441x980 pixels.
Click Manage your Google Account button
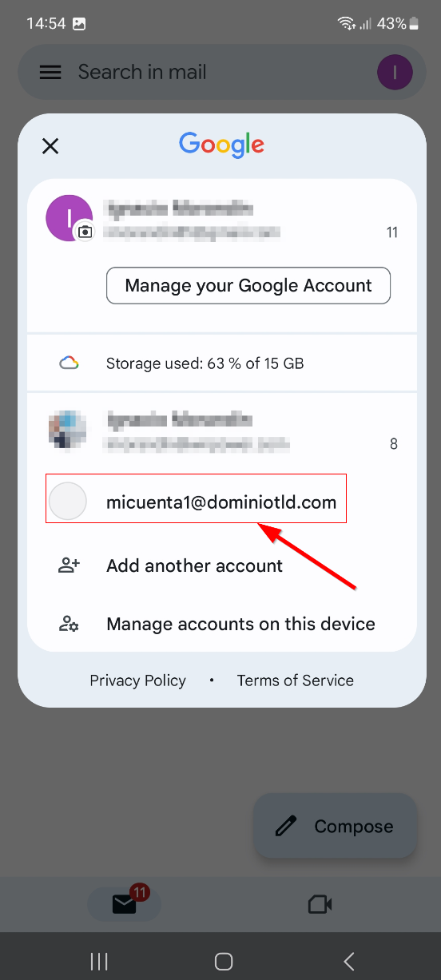[x=248, y=286]
